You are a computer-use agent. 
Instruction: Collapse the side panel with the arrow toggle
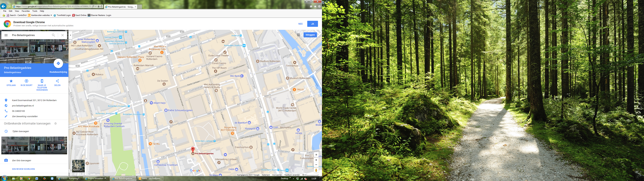70,35
